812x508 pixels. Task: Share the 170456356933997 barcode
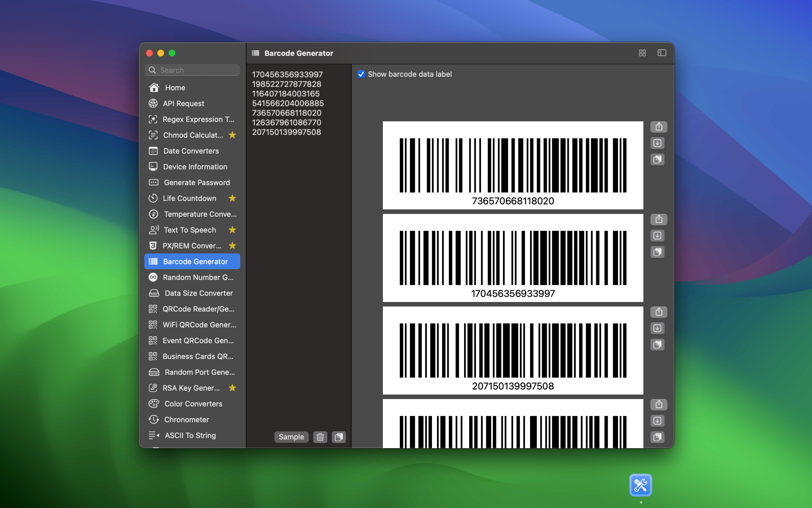point(659,220)
